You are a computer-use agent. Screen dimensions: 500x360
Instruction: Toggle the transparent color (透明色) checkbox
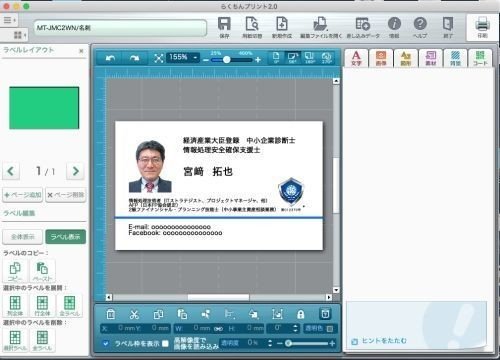point(330,329)
